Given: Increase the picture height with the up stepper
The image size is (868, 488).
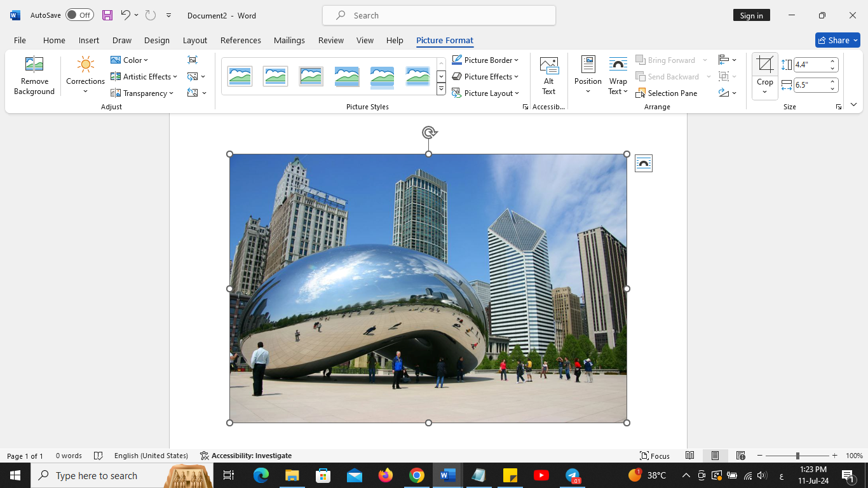Looking at the screenshot, I should click(832, 61).
